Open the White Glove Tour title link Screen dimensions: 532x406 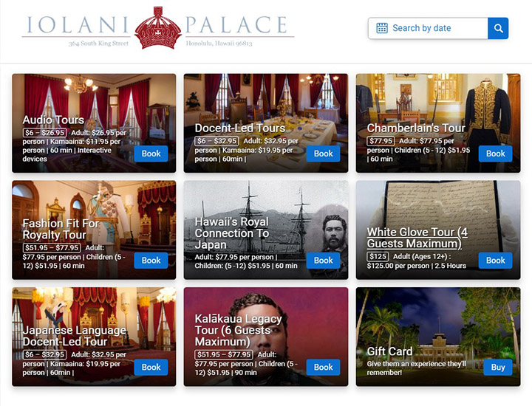coord(417,238)
